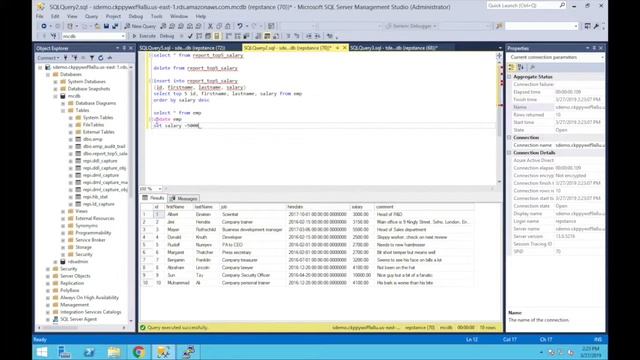Click Object Explorer refresh icon
The width and height of the screenshot is (640, 360).
(x=101, y=58)
